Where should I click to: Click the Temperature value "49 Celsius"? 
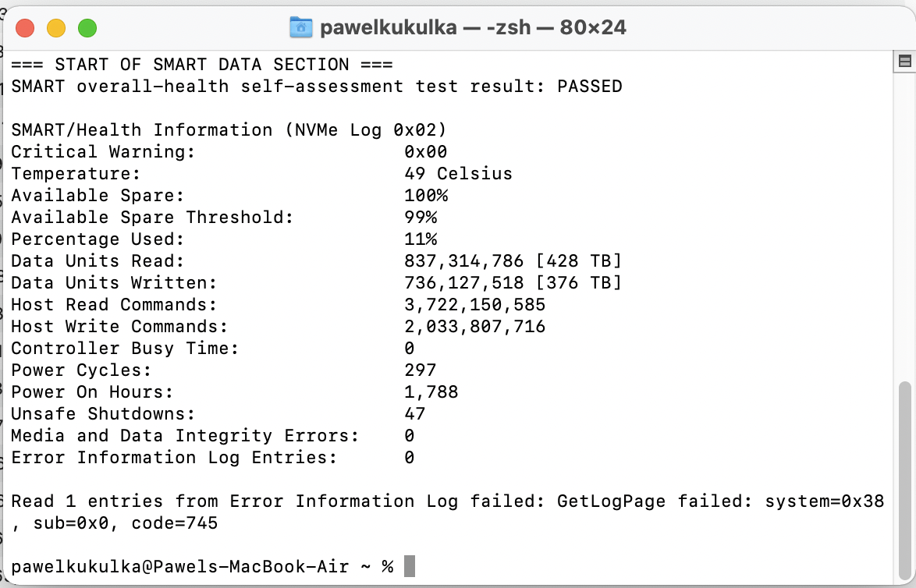[x=458, y=174]
